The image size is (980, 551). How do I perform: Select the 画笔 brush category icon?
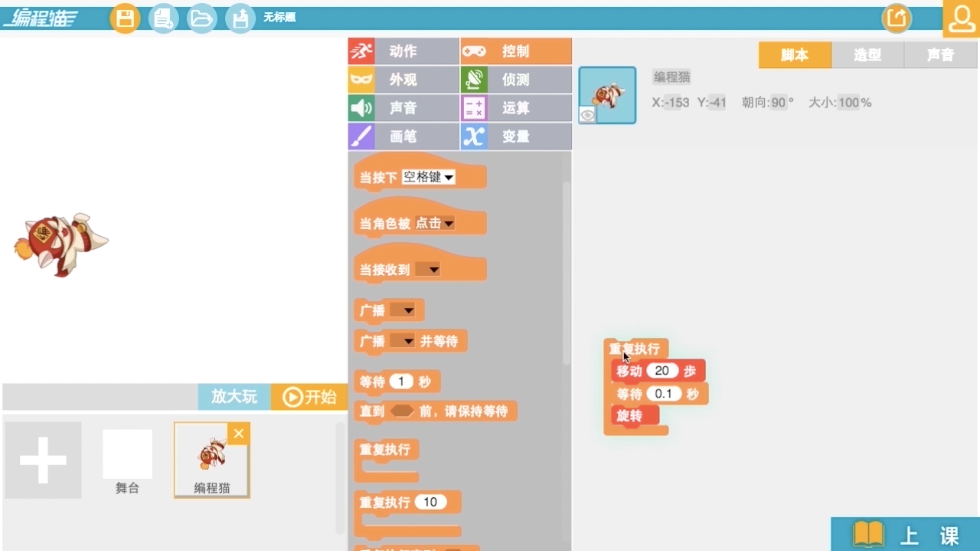tap(361, 136)
